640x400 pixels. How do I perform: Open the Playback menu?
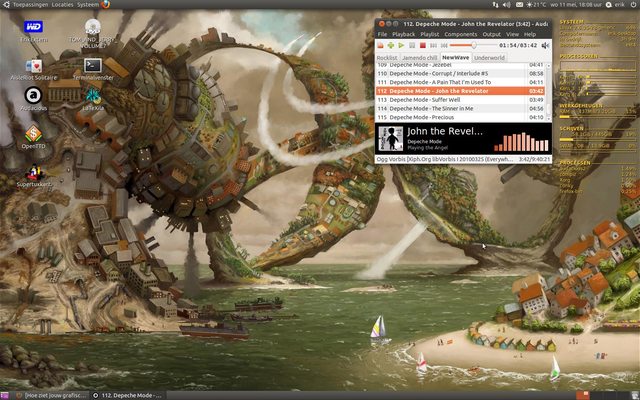click(x=403, y=34)
